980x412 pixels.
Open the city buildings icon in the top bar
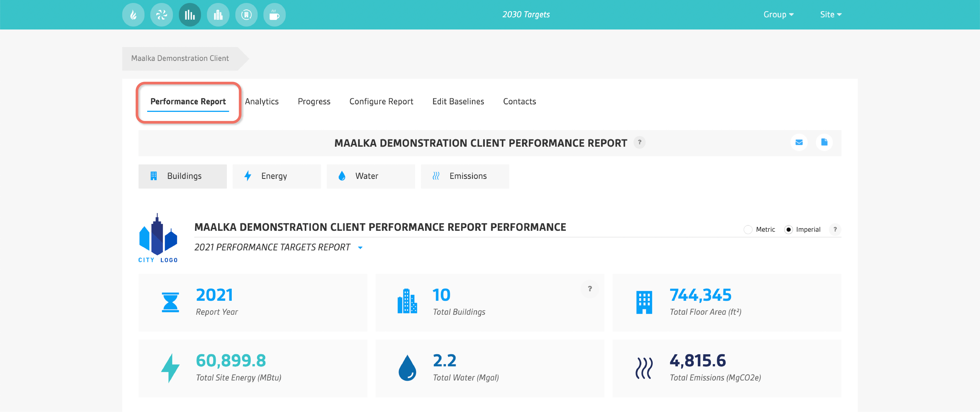click(x=218, y=15)
